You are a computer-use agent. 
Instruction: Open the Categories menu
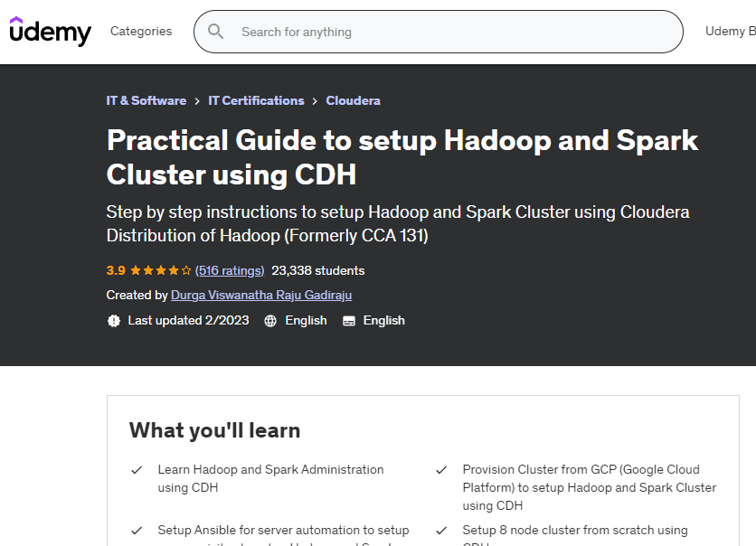[141, 32]
